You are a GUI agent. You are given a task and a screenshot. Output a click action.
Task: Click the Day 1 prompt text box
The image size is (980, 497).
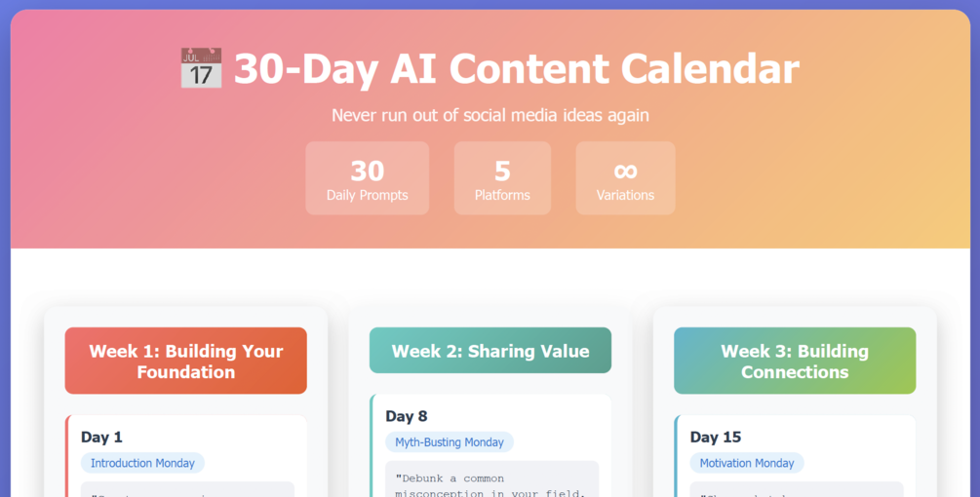tap(187, 489)
